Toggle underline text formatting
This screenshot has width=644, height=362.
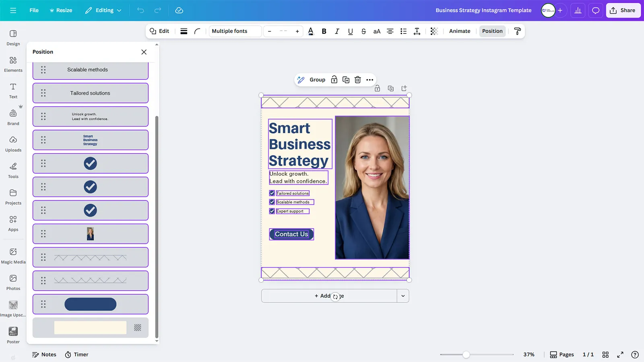[x=350, y=31]
